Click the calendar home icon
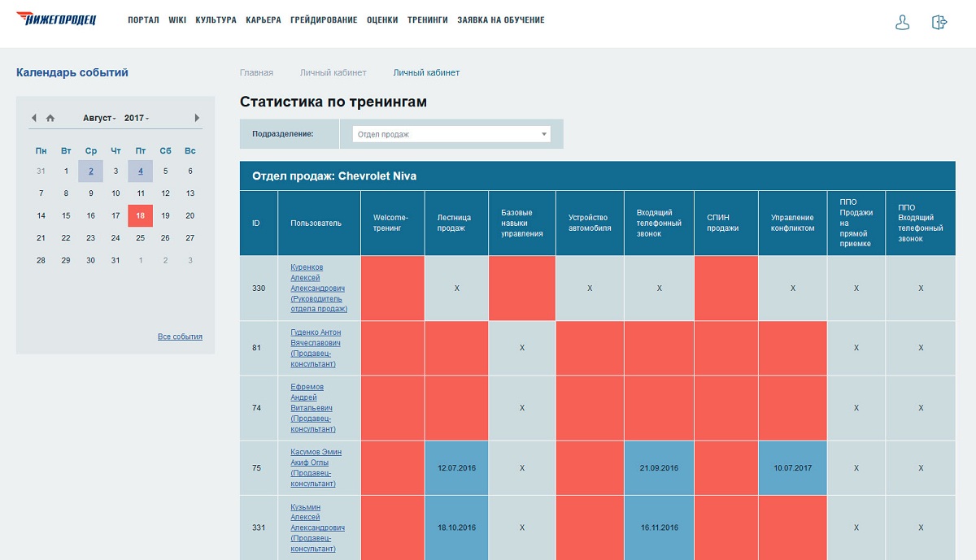This screenshot has height=560, width=976. point(50,118)
